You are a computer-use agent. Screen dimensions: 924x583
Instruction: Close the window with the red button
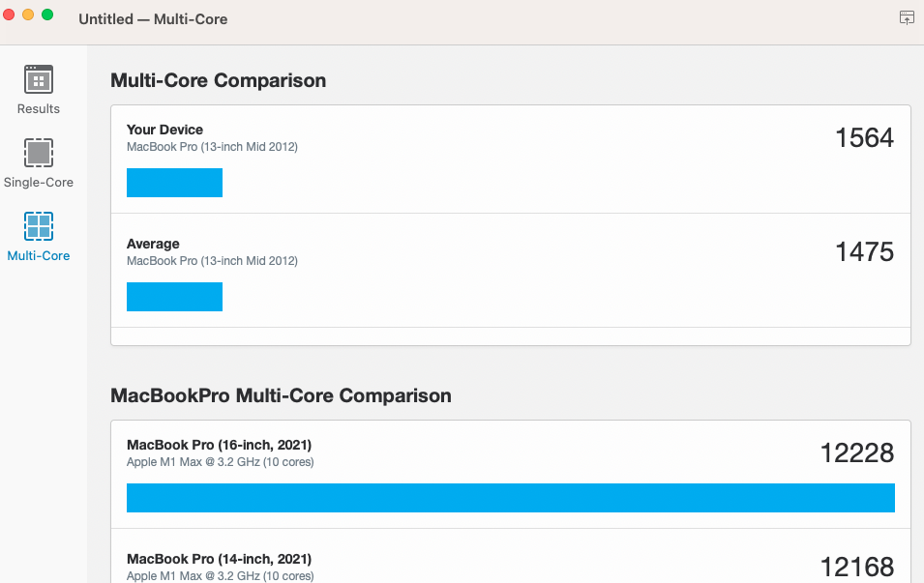pos(9,15)
